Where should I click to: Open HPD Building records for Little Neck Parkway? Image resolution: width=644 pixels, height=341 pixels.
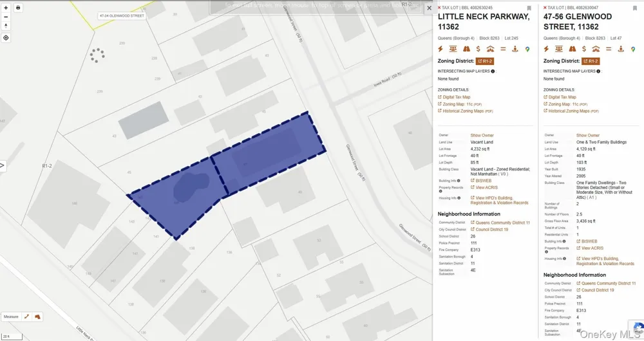coord(500,200)
